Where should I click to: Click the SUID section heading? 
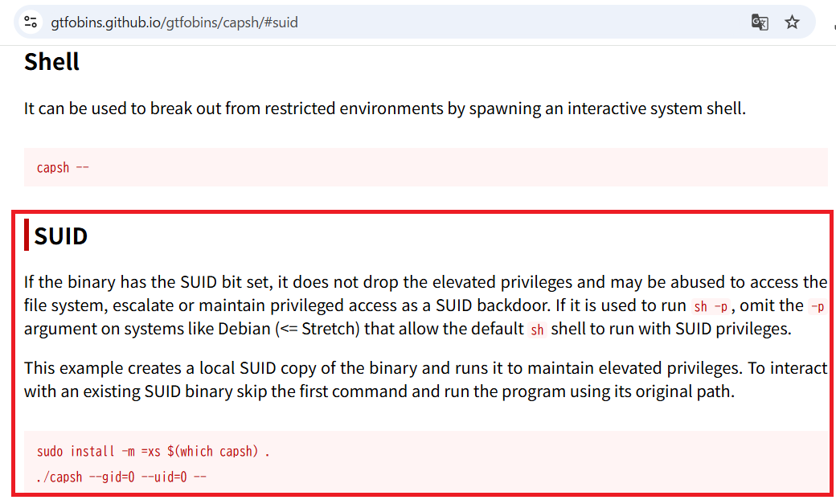pyautogui.click(x=61, y=236)
